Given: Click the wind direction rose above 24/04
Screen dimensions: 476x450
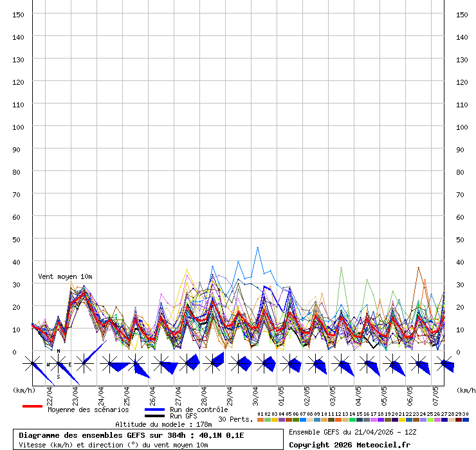Looking at the screenshot, I should pos(109,364).
